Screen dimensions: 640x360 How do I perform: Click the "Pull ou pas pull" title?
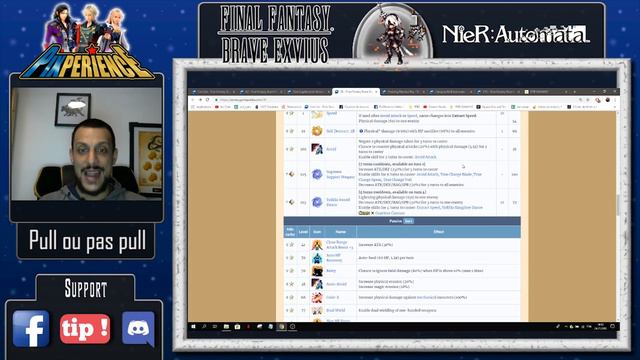pyautogui.click(x=87, y=240)
